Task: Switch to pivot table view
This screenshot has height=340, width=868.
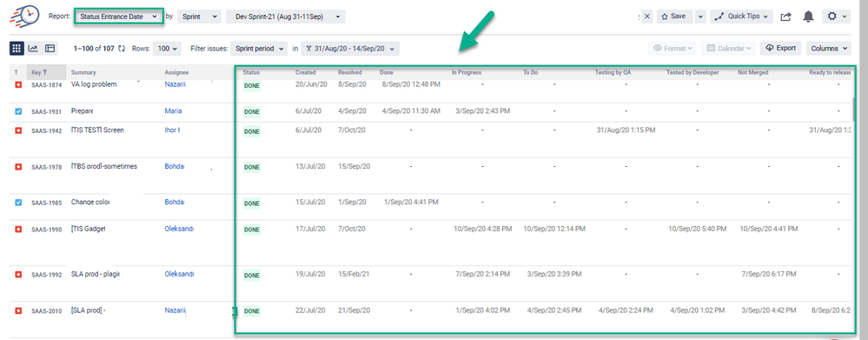Action: [x=50, y=48]
